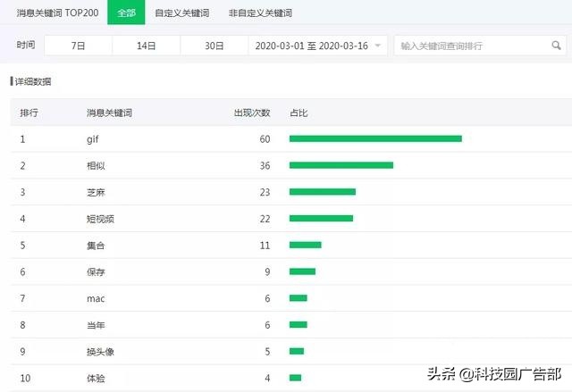Click the green bar for gif
572x392 pixels.
point(375,138)
